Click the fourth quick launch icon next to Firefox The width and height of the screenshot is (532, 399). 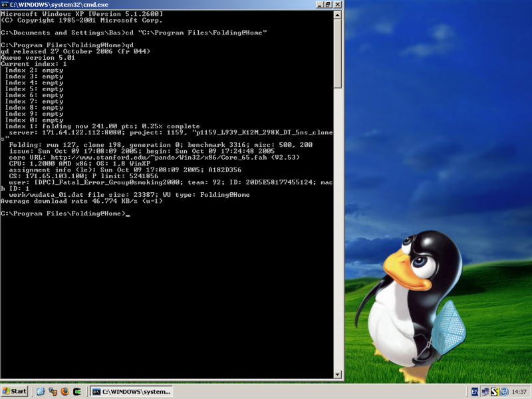point(77,392)
